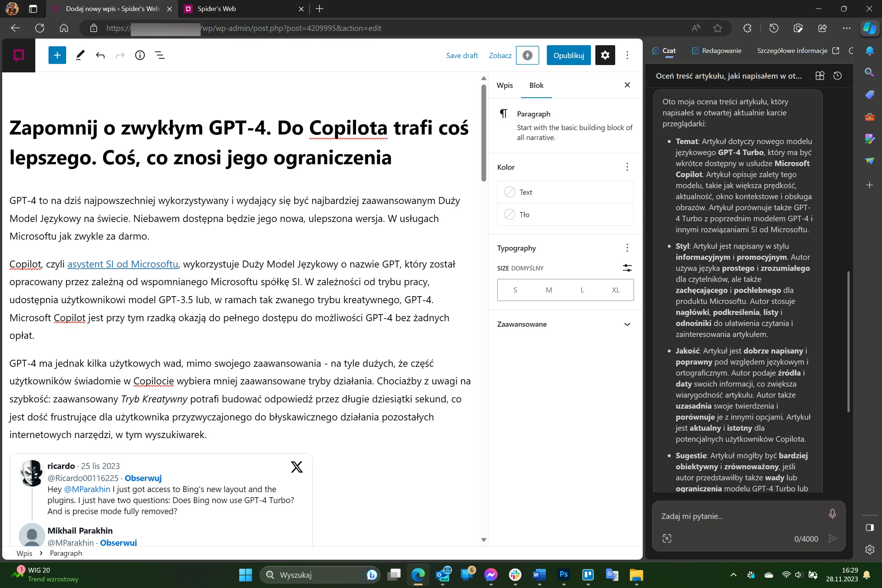Click Save draft

[462, 55]
